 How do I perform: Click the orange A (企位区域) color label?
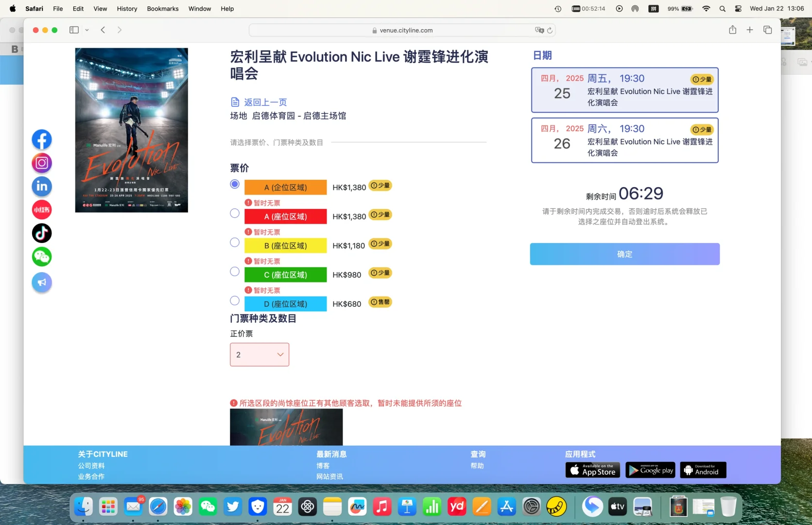(x=286, y=188)
